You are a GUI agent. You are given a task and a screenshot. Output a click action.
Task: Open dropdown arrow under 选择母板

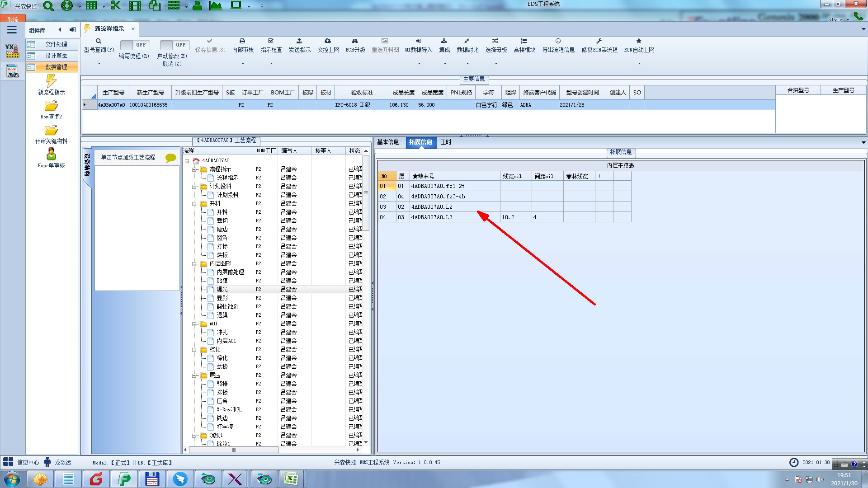tap(496, 63)
